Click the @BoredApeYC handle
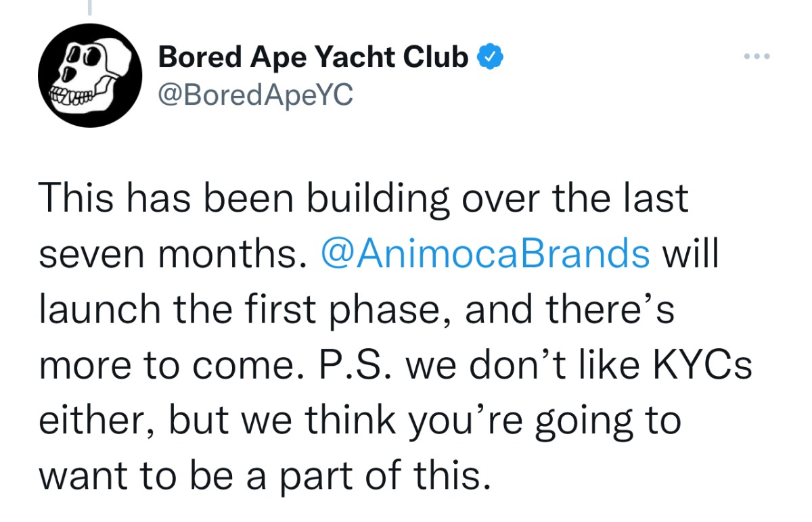 coord(254,95)
